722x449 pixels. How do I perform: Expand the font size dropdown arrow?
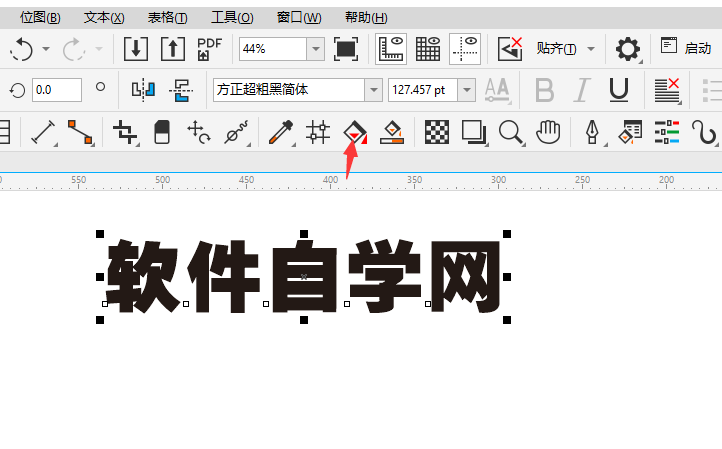[x=466, y=90]
